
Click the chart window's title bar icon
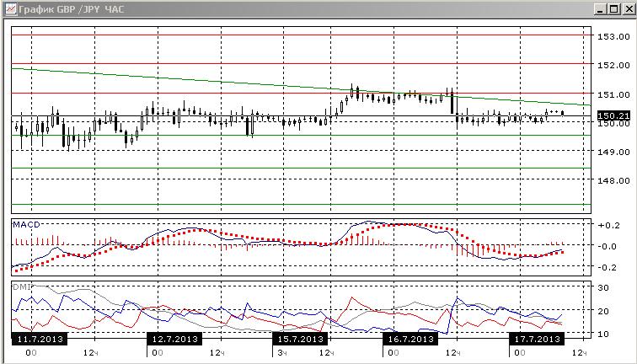click(10, 8)
